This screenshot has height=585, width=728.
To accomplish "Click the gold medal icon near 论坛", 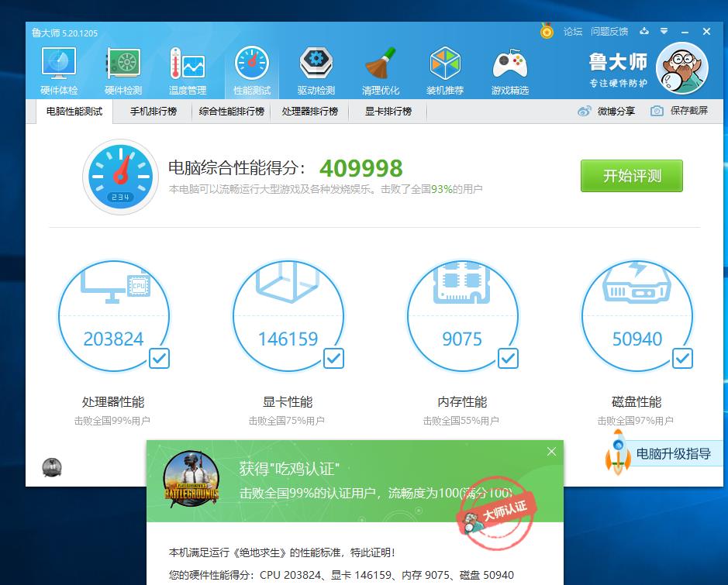I will (547, 32).
